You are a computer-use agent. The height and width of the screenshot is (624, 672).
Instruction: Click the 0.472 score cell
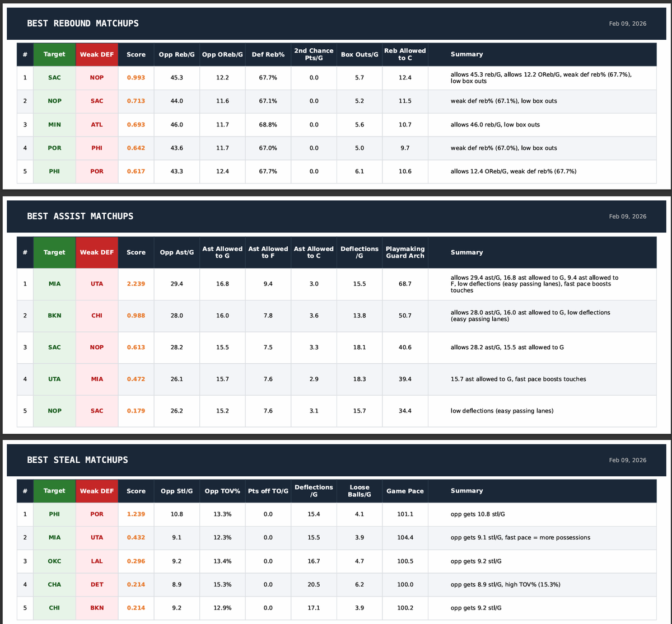(x=136, y=379)
